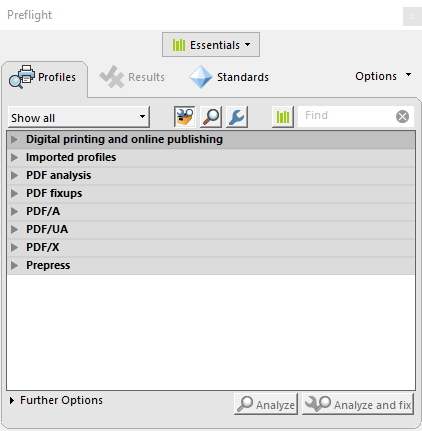Click green bars library icon beside Find
This screenshot has width=422, height=431.
tap(283, 117)
